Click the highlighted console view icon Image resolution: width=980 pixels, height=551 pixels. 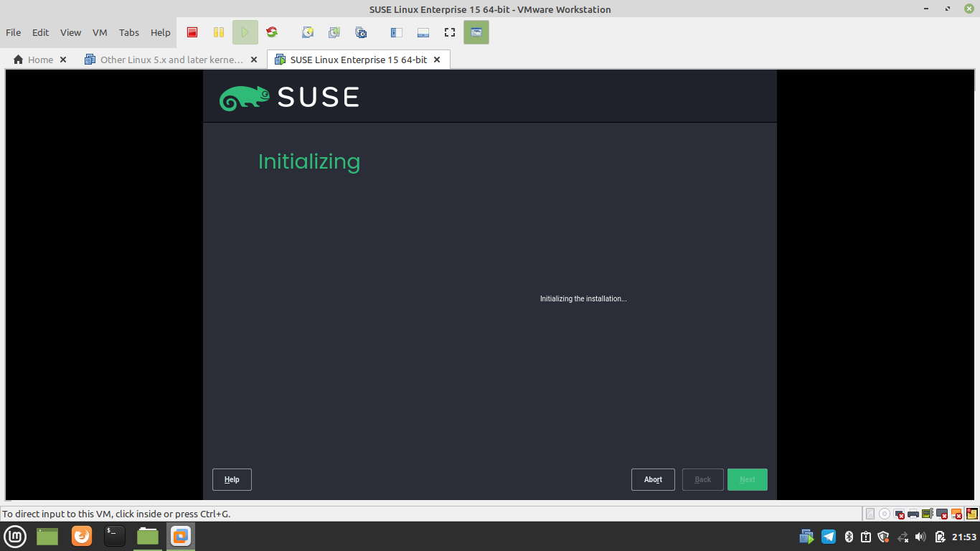[x=476, y=32]
